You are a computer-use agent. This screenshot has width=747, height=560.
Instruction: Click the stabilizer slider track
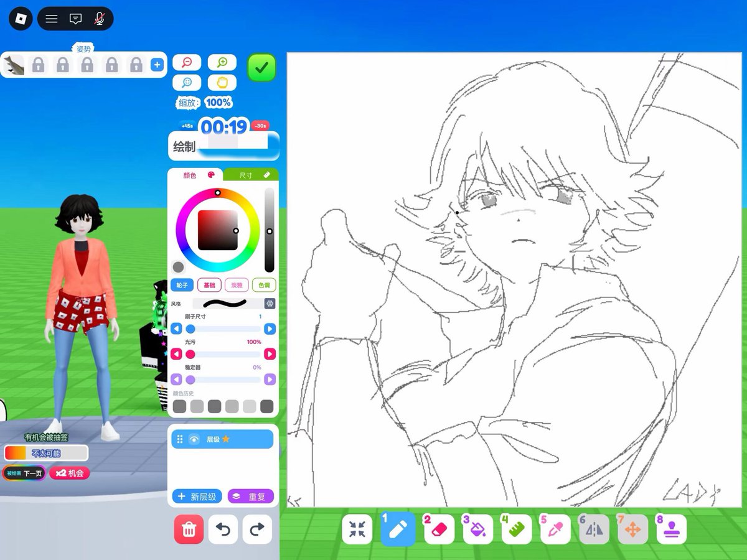[x=223, y=380]
